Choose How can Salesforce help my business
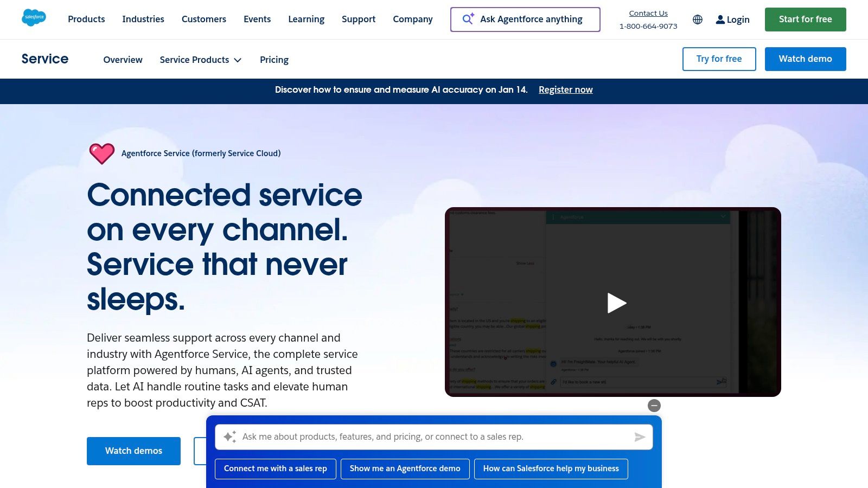 [x=551, y=468]
